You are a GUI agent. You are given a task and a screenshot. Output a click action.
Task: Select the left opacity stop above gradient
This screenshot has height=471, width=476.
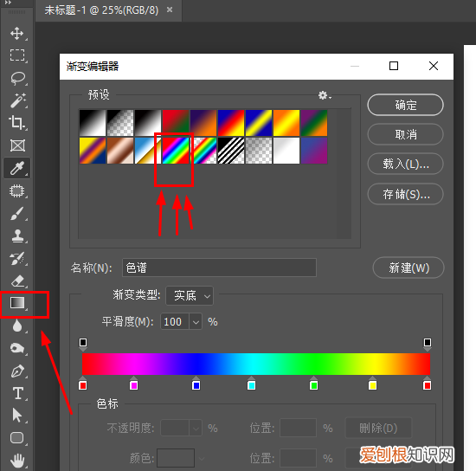coord(83,344)
